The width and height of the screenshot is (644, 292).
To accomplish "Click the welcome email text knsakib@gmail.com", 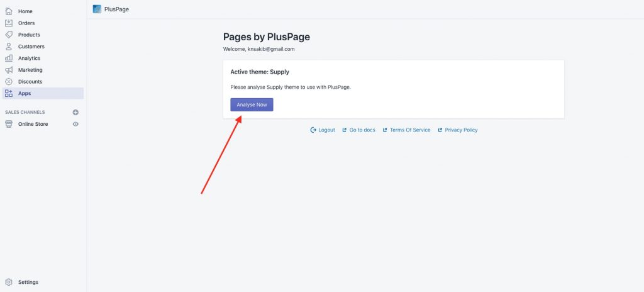I will click(271, 49).
